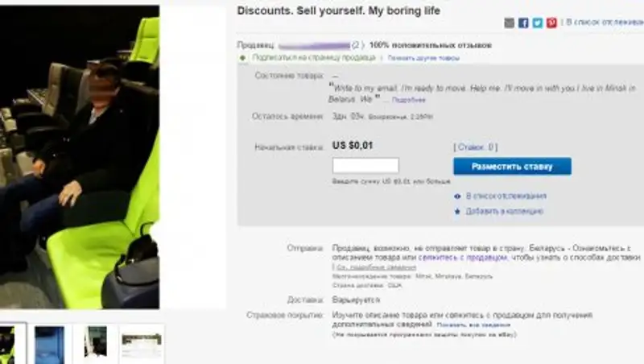Select fourth thumbnail with screenshot image
This screenshot has width=644, height=364.
point(142,345)
